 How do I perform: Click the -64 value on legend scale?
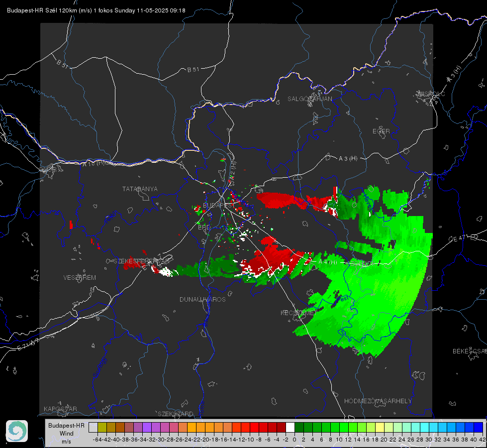[97, 440]
